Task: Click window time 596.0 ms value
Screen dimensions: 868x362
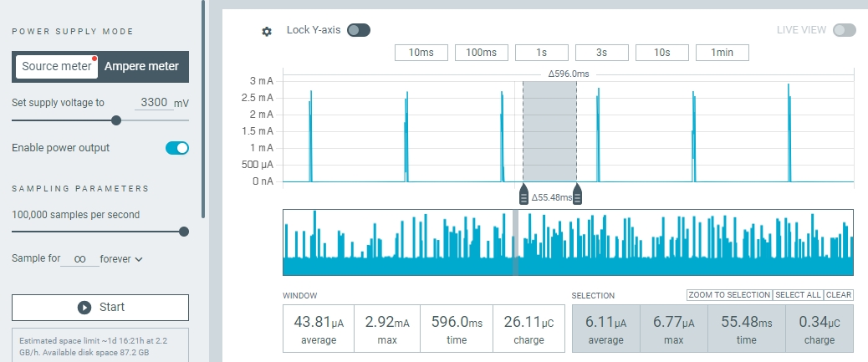Action: pyautogui.click(x=457, y=322)
